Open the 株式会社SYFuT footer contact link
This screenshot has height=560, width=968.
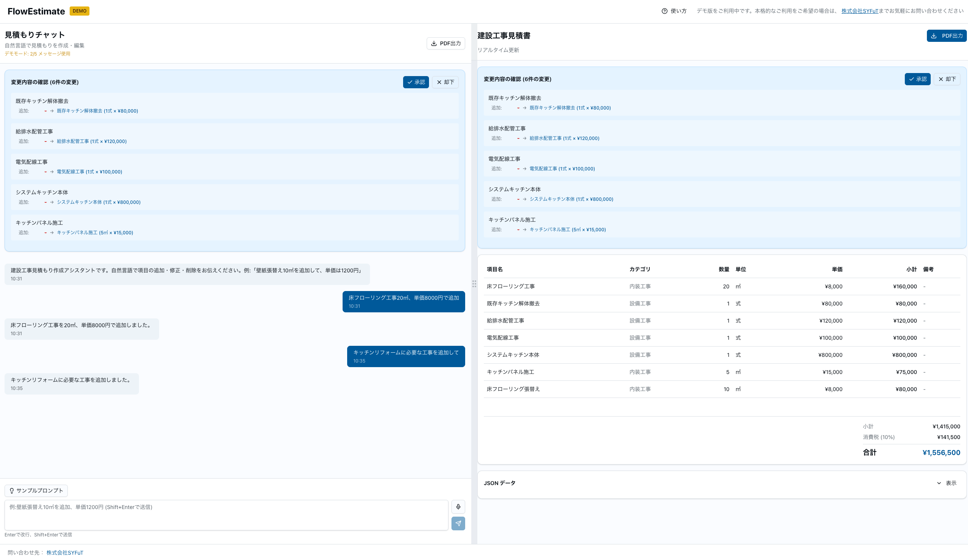click(x=65, y=552)
